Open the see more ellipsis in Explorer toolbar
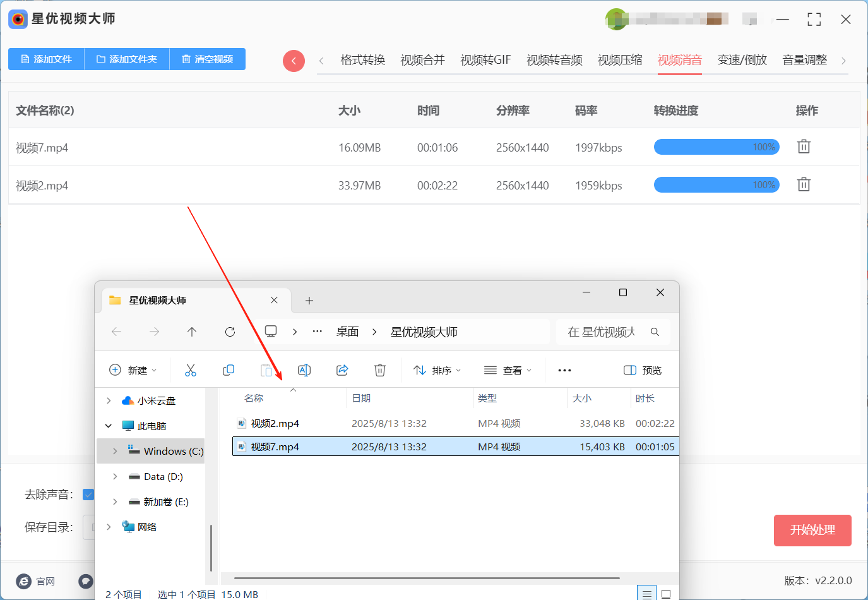 [x=564, y=370]
